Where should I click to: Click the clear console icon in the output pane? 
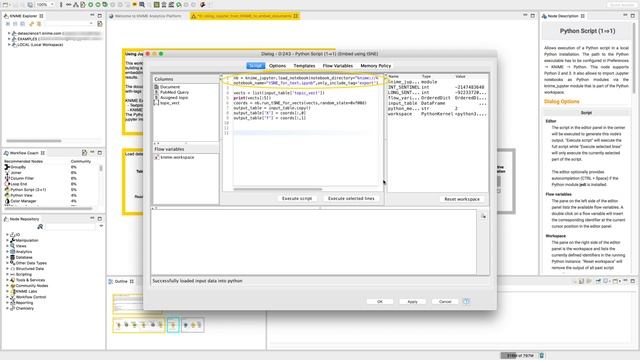click(483, 216)
